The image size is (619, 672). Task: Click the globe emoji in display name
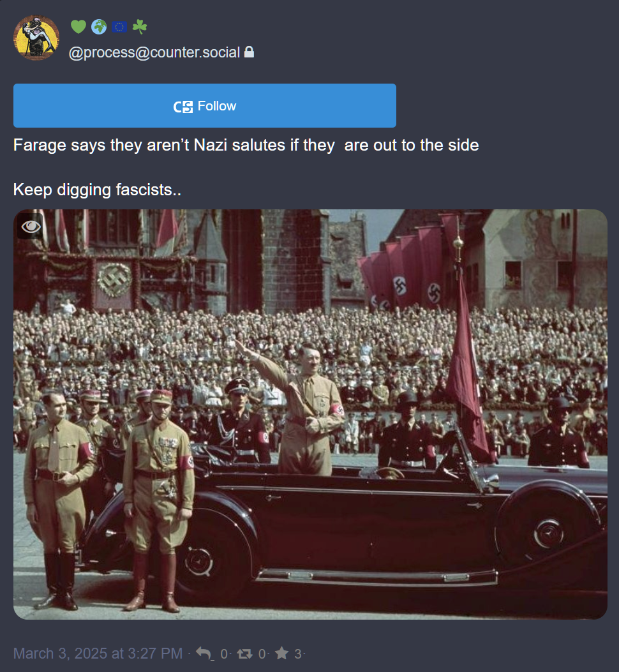(99, 27)
